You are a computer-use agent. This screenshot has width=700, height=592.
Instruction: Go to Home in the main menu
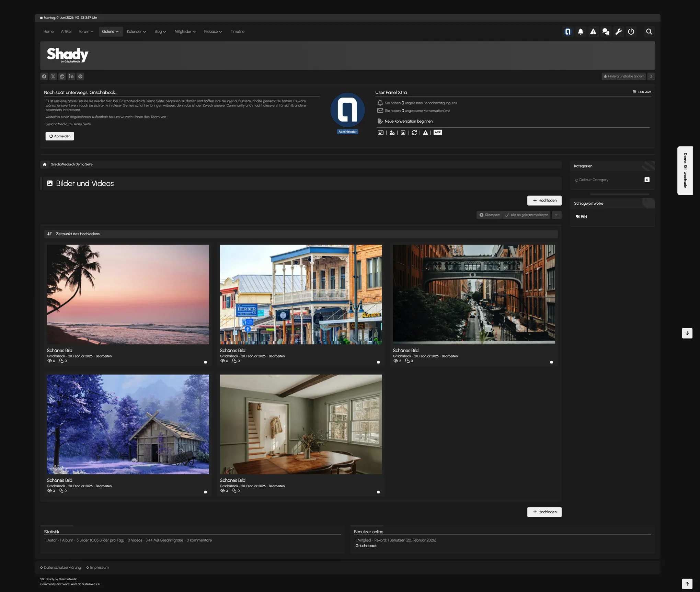click(x=48, y=32)
